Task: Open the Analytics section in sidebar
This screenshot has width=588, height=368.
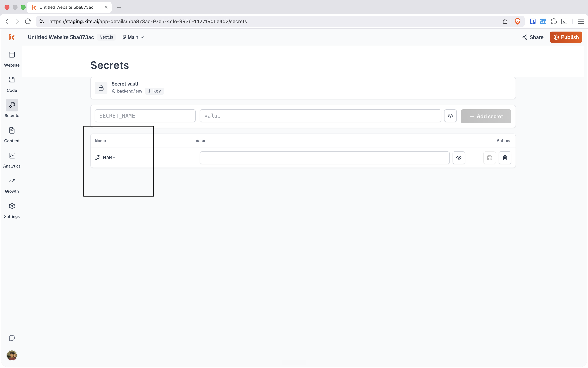Action: (x=12, y=160)
